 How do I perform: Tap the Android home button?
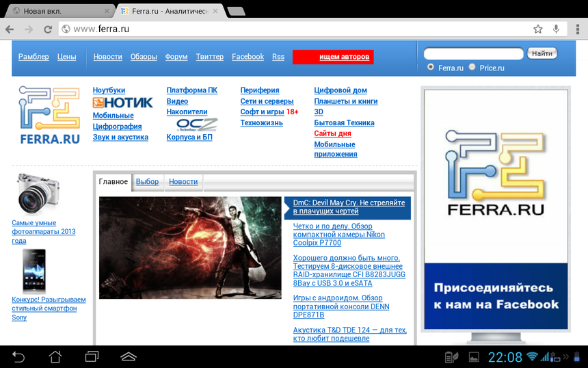pos(55,357)
